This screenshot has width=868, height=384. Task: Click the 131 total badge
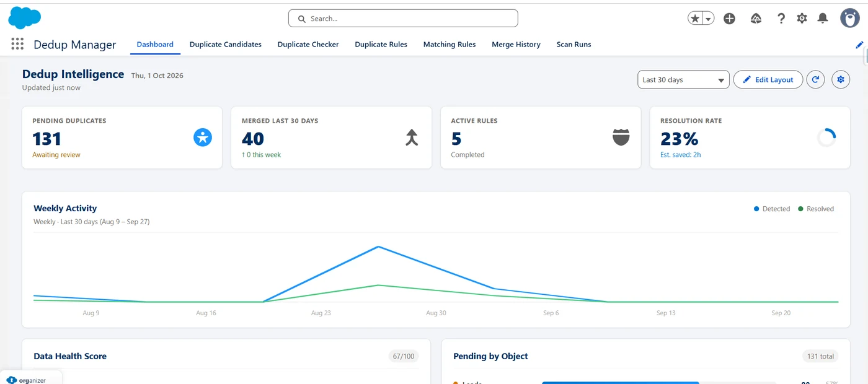tap(821, 356)
